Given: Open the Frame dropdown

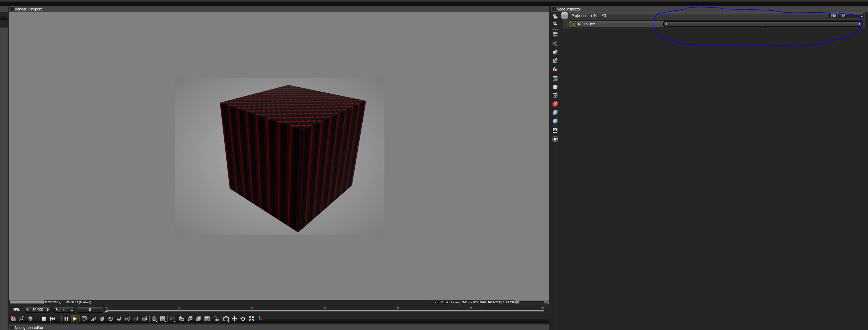Looking at the screenshot, I should pos(64,309).
